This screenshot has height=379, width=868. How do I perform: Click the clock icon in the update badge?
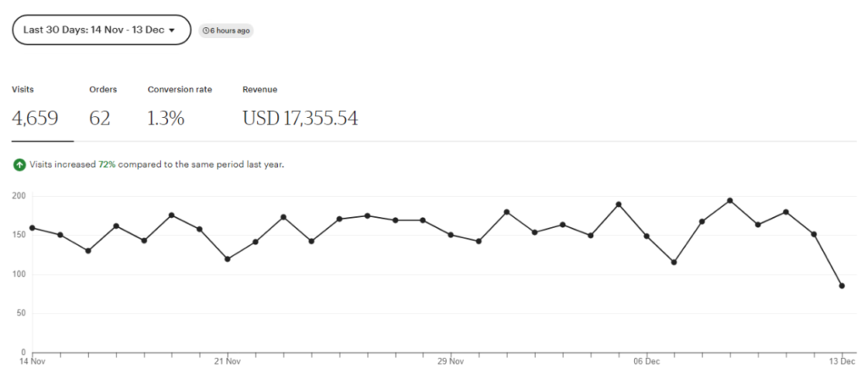206,31
